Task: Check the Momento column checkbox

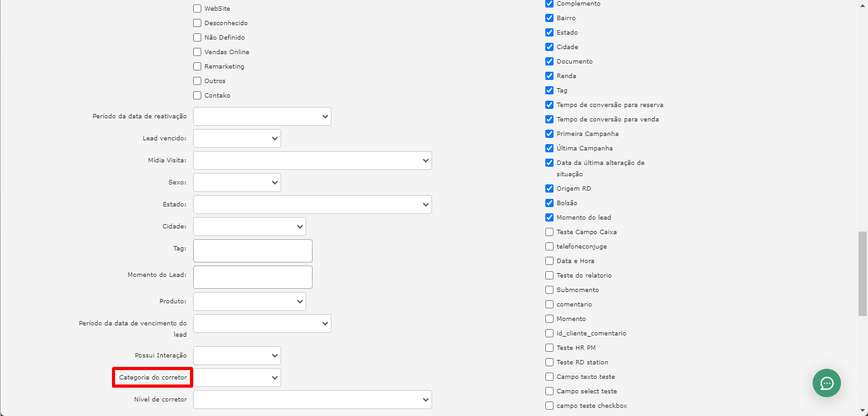Action: coord(550,319)
